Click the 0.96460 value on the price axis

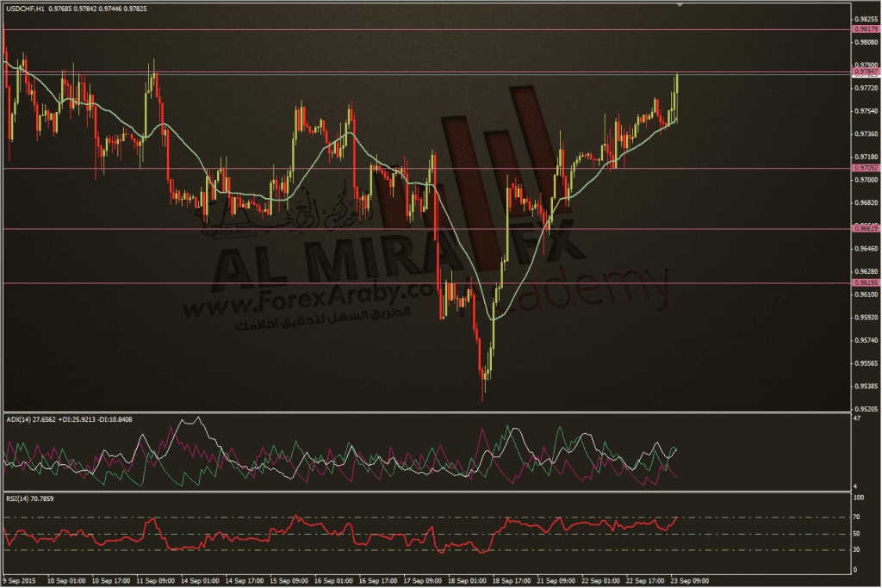pyautogui.click(x=866, y=249)
